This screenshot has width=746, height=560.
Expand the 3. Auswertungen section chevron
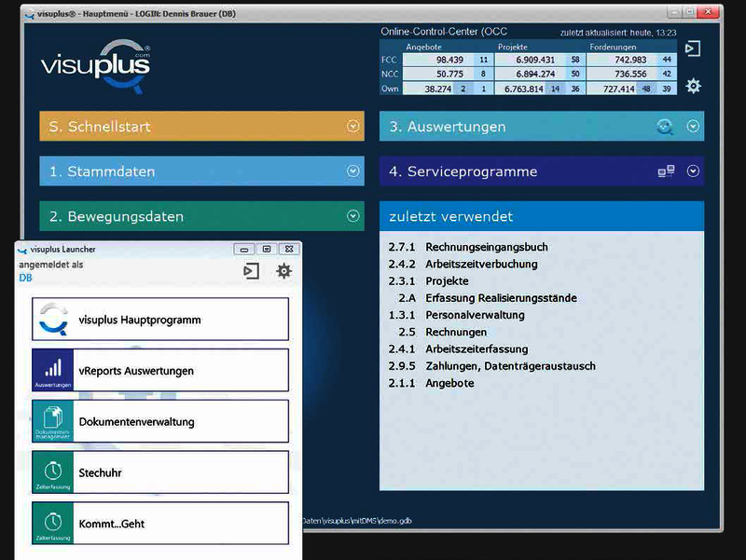point(693,126)
